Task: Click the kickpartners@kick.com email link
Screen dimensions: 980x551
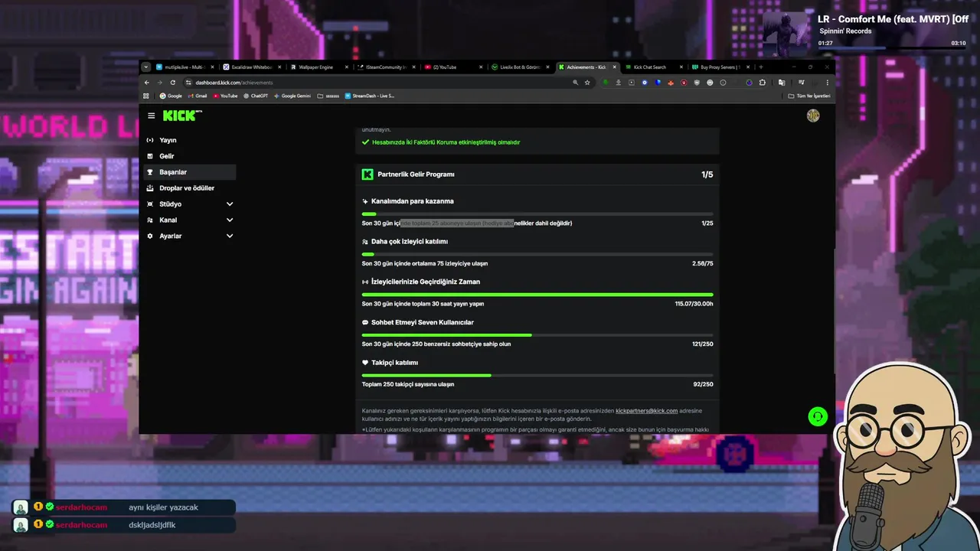Action: pos(646,411)
